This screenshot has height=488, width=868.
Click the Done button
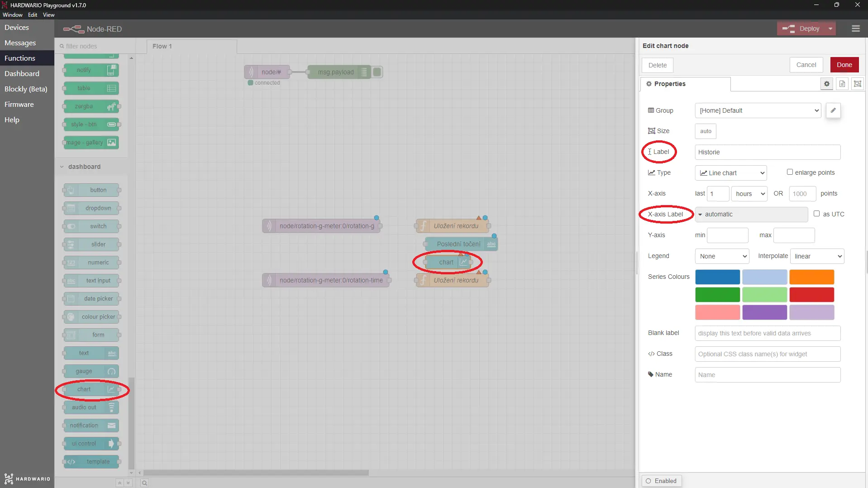coord(844,65)
